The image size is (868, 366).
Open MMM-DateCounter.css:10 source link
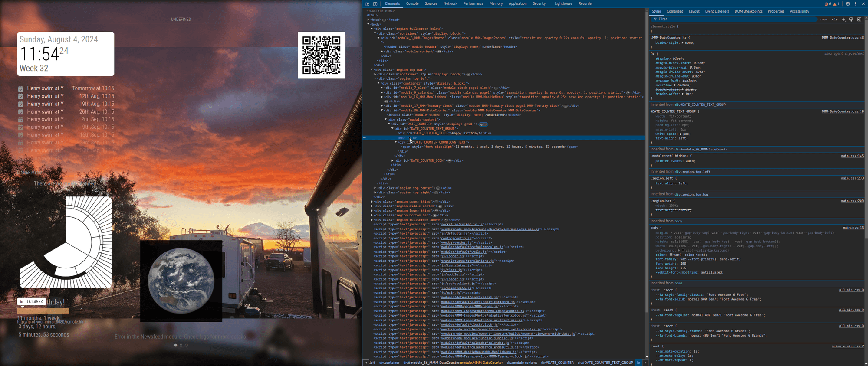[x=843, y=111]
